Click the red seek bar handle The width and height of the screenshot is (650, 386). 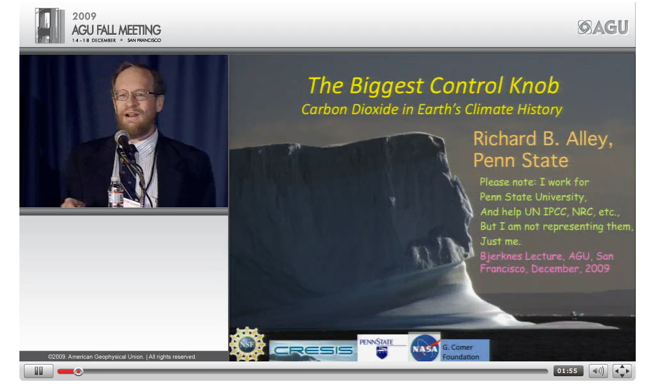coord(78,371)
